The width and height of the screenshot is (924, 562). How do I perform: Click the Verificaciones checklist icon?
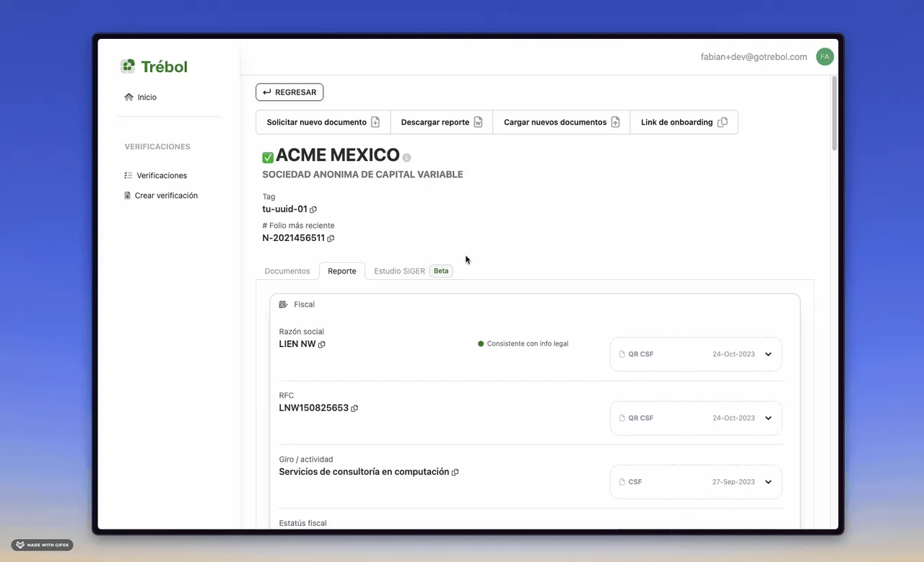coord(128,175)
